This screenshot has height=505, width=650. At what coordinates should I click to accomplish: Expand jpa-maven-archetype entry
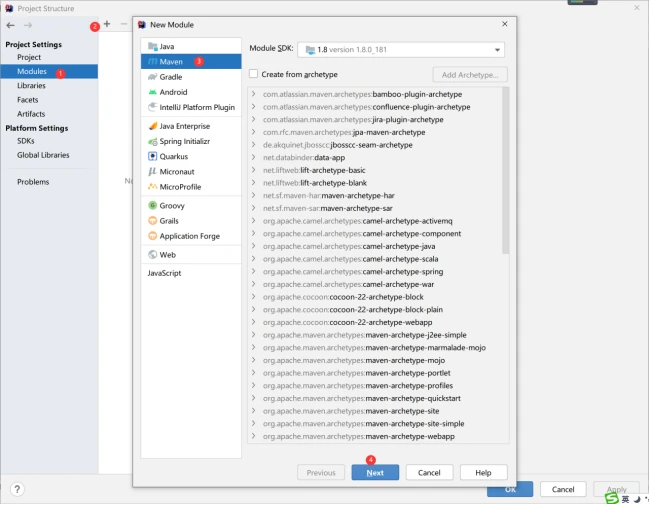[x=253, y=132]
